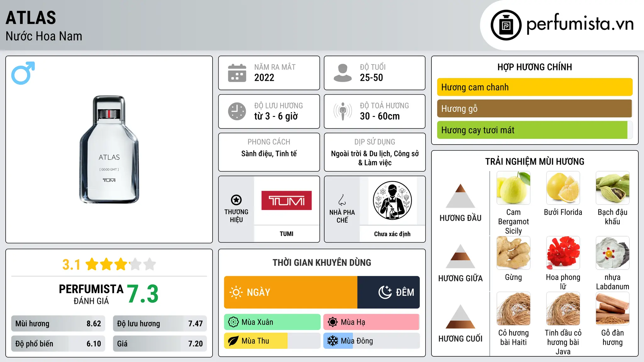
Task: Click the person icon for age range
Action: pos(343,73)
